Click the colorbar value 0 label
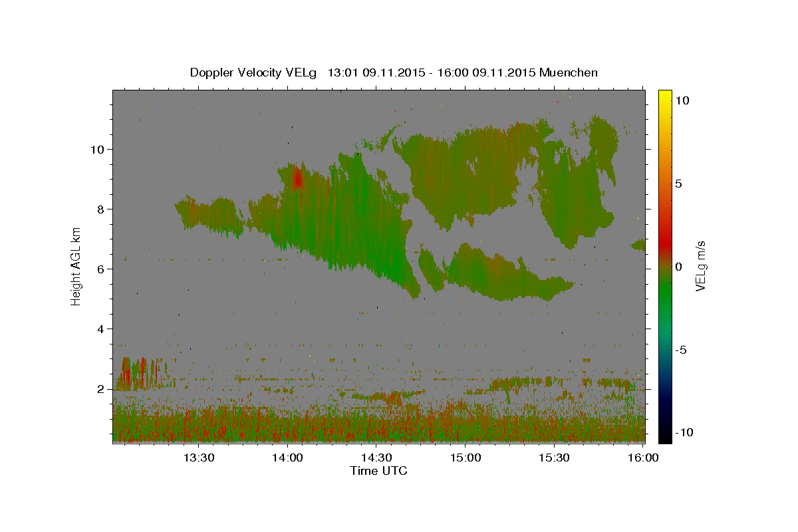 [678, 267]
